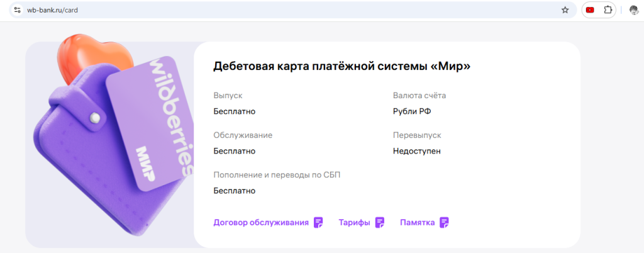Screen dimensions: 644x253
Task: Open the Chrome profile avatar
Action: coord(634,10)
